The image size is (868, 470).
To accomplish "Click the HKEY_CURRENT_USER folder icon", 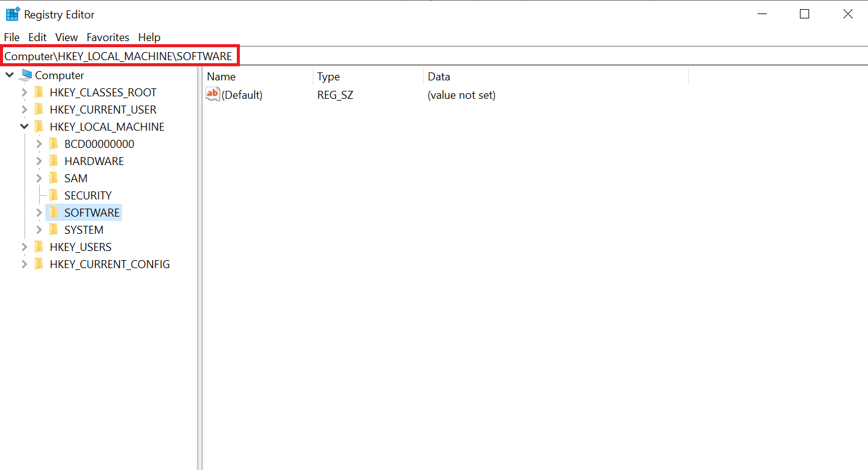I will 39,110.
